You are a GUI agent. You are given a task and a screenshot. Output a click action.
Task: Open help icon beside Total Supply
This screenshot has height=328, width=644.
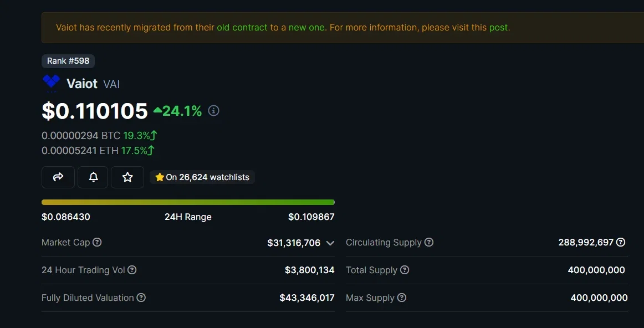pos(405,270)
